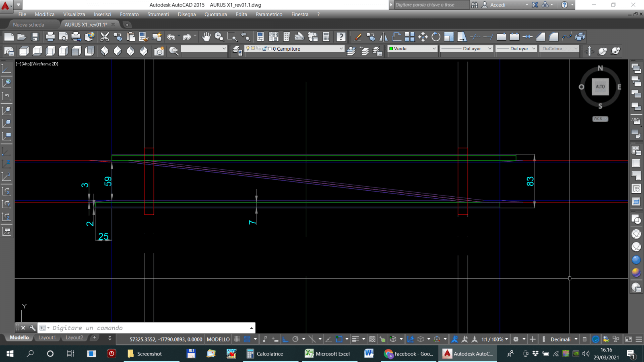Switch to the Layout1 tab
Screen dimensions: 644x362
click(x=47, y=337)
